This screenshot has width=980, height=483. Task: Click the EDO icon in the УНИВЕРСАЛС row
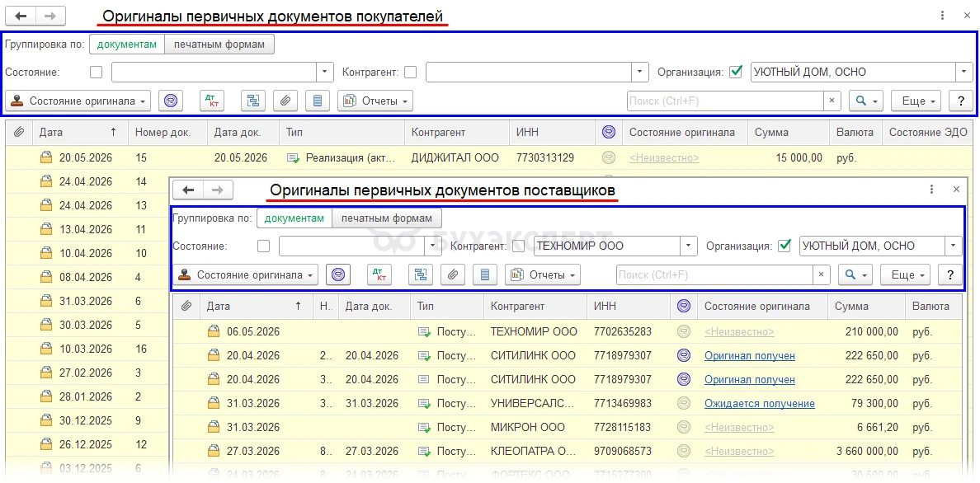pos(684,403)
